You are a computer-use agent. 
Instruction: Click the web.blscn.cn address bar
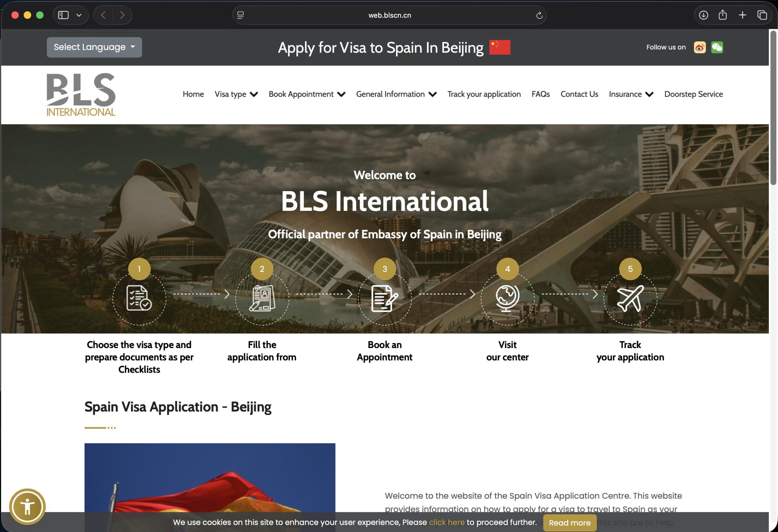389,15
